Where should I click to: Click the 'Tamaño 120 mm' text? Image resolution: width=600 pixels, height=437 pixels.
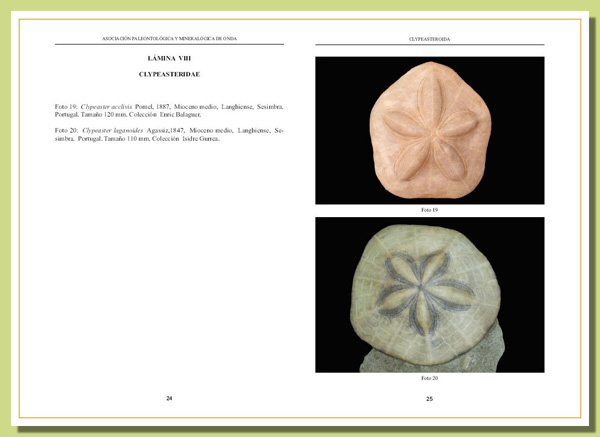pyautogui.click(x=103, y=113)
